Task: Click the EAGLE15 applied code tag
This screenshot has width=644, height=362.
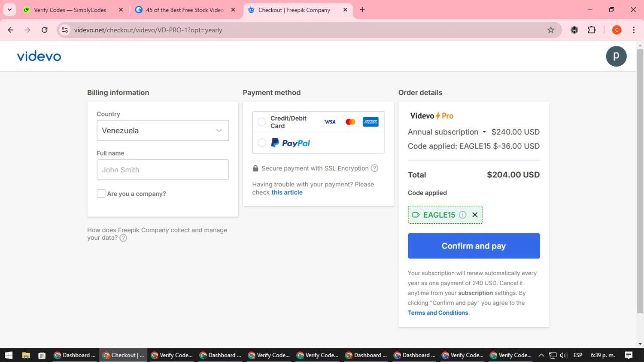Action: tap(445, 215)
